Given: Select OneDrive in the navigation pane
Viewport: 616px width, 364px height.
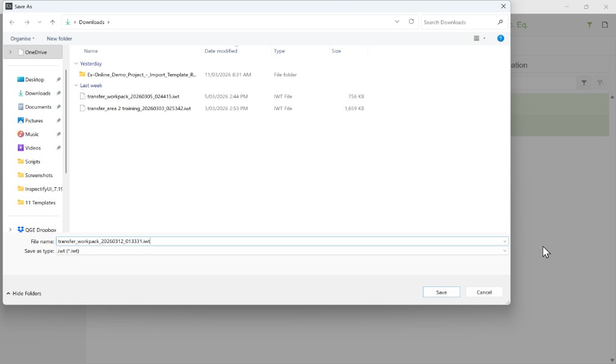Looking at the screenshot, I should (35, 52).
